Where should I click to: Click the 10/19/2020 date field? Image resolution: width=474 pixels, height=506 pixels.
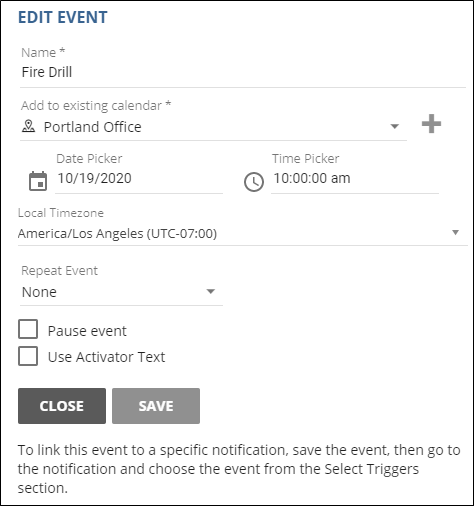[139, 178]
